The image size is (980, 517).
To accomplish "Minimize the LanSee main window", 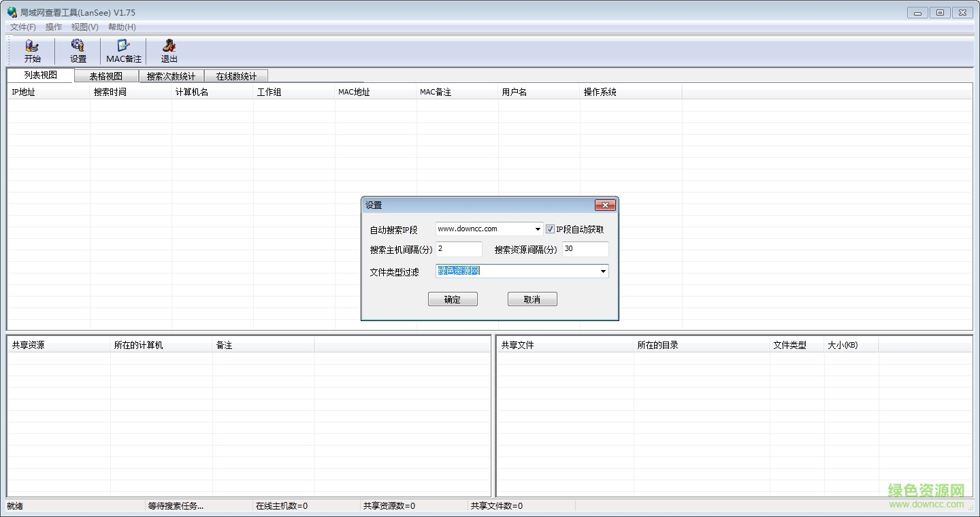I will tap(917, 12).
